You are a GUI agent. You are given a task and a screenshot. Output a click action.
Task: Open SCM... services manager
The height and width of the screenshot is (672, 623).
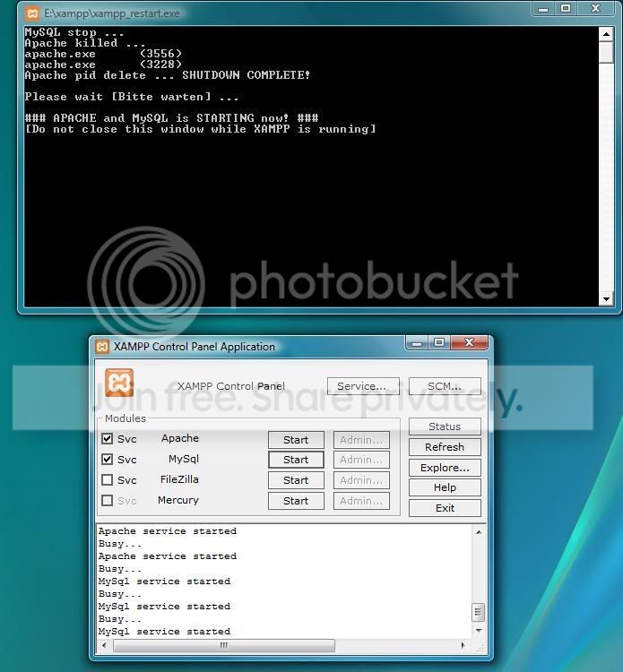445,386
